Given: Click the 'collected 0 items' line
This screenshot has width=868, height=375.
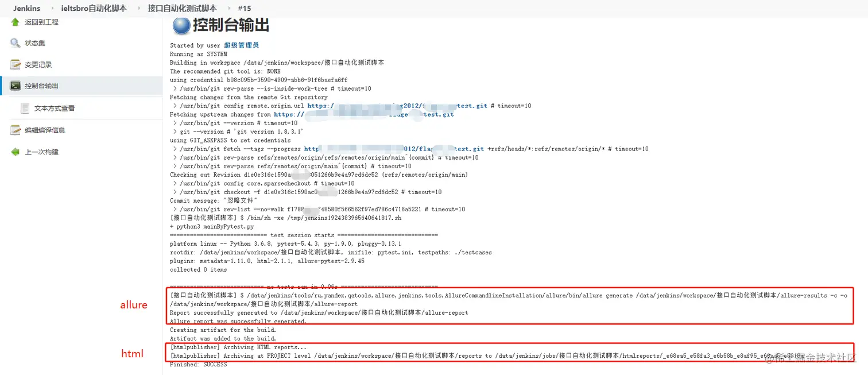Looking at the screenshot, I should (198, 269).
